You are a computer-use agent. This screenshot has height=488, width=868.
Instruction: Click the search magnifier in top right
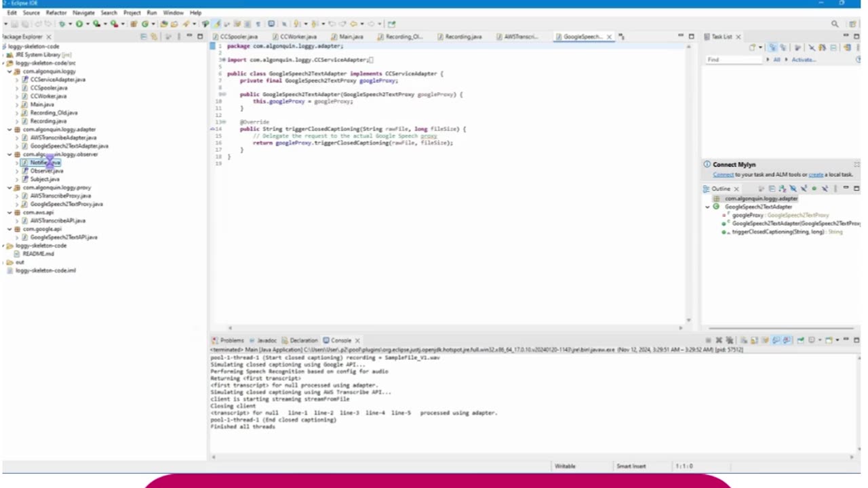pyautogui.click(x=835, y=24)
